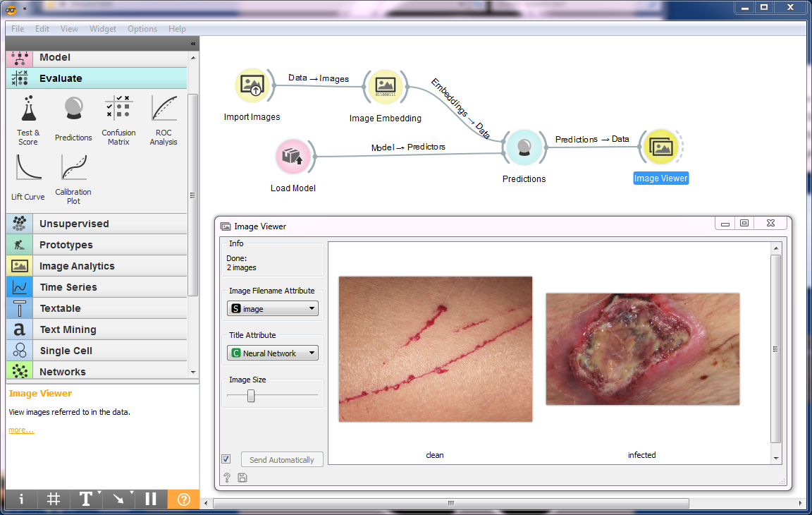The height and width of the screenshot is (515, 812).
Task: Open the Widget menu
Action: coord(102,29)
